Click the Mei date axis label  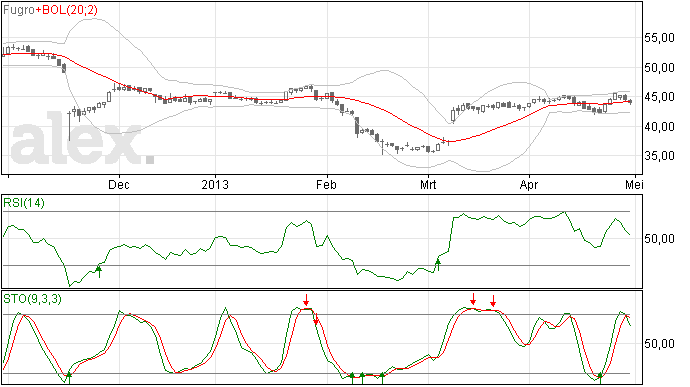tap(634, 184)
